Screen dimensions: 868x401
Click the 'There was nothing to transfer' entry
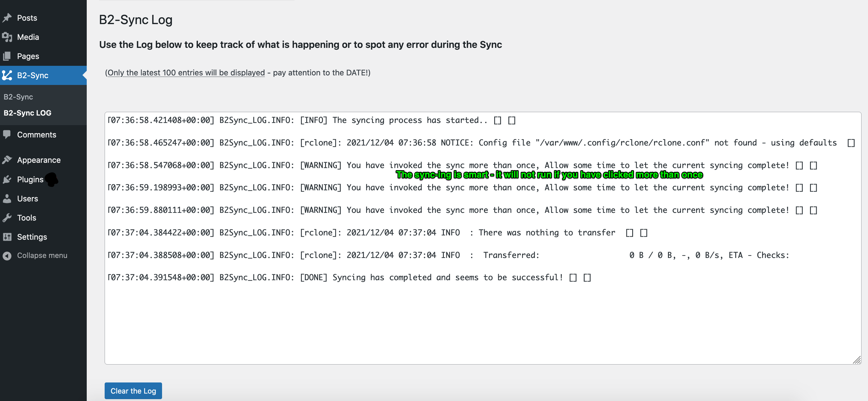(378, 233)
